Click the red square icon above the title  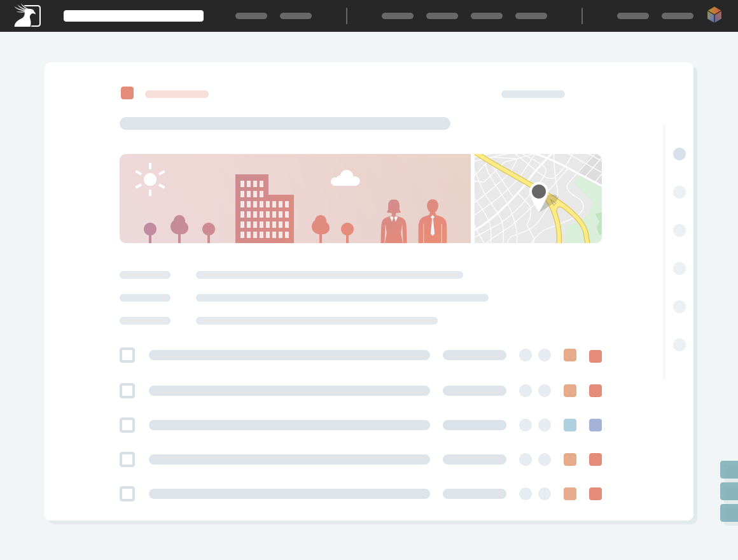pos(127,93)
